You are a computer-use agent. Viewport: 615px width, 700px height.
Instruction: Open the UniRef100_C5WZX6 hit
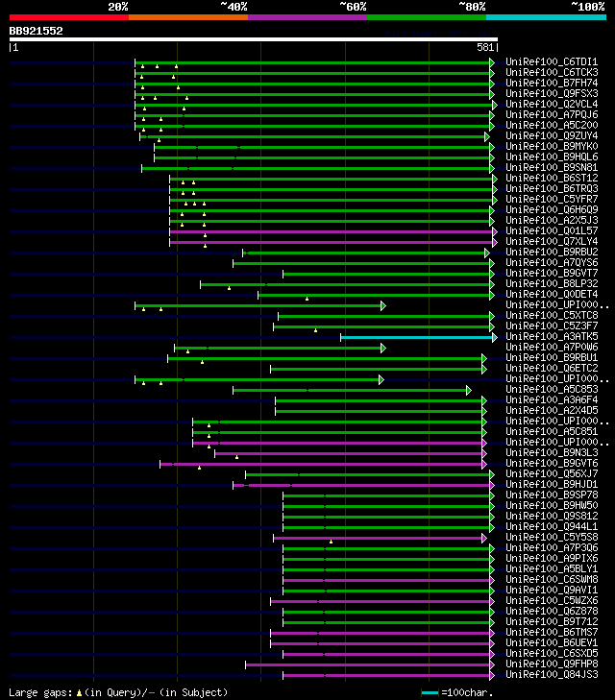(552, 600)
